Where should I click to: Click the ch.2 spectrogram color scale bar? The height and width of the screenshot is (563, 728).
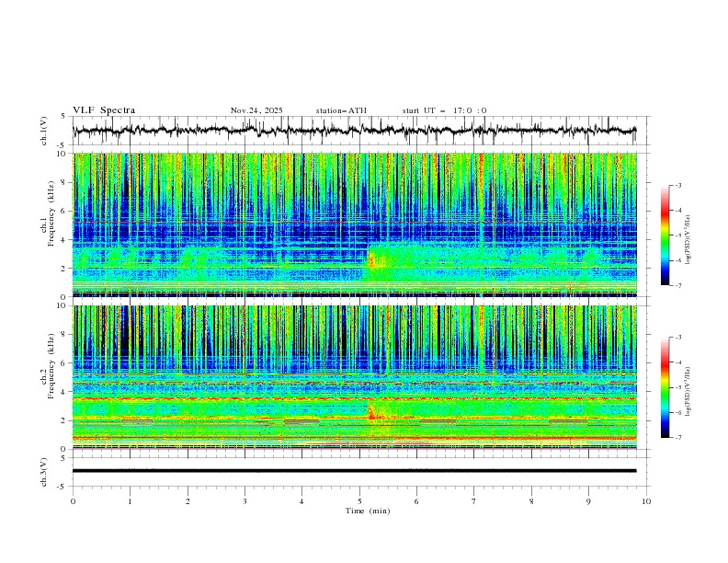[665, 387]
